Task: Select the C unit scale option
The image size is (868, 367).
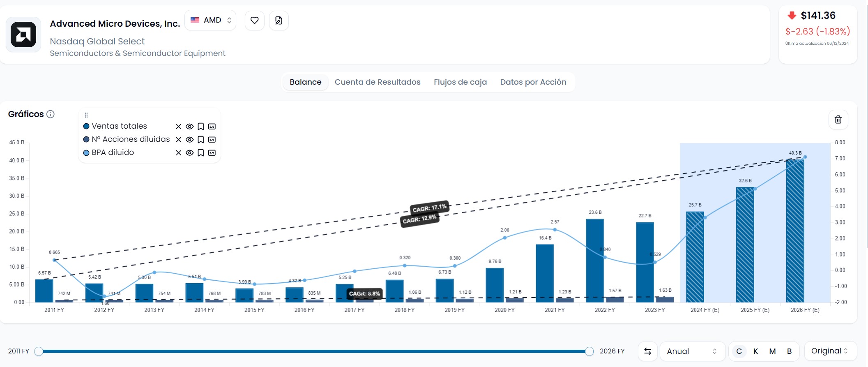Action: coord(739,351)
